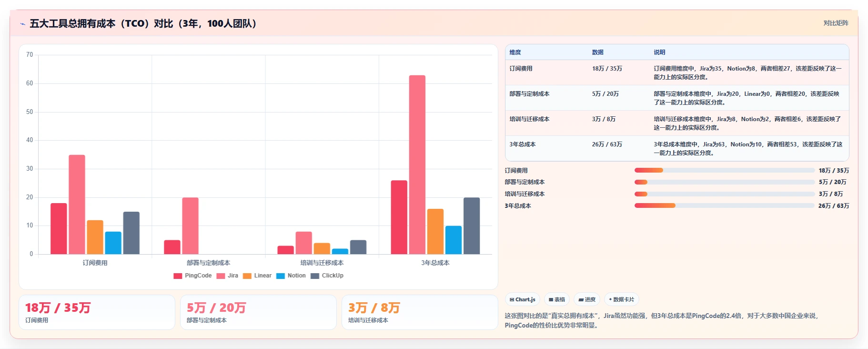Click the PingCode bar in 订阅费用 group
This screenshot has width=868, height=349.
(59, 229)
